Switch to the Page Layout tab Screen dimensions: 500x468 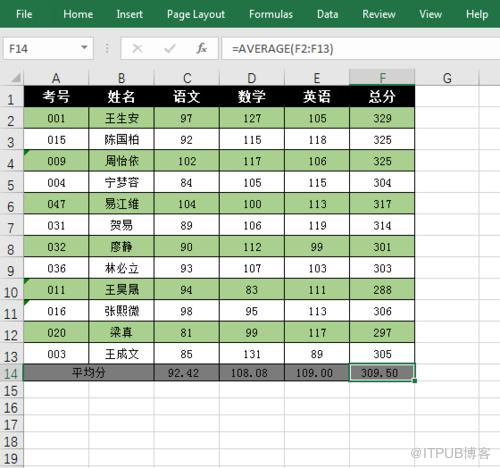[196, 14]
